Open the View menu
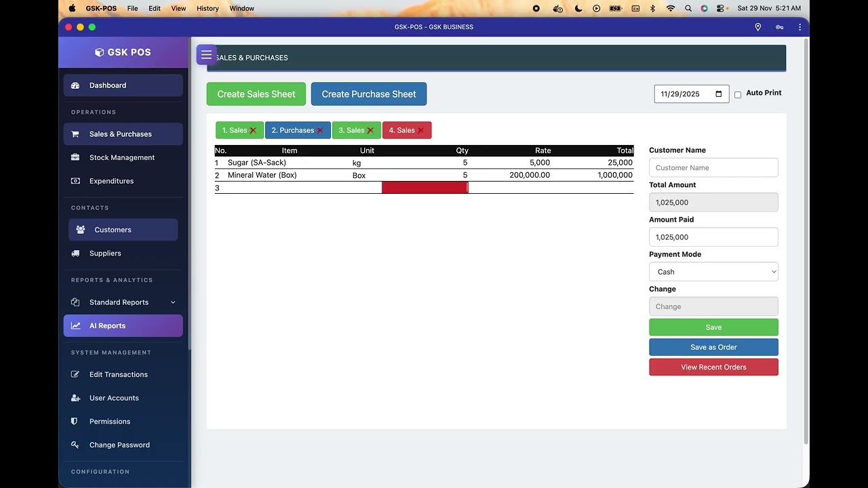This screenshot has width=868, height=488. (x=178, y=8)
